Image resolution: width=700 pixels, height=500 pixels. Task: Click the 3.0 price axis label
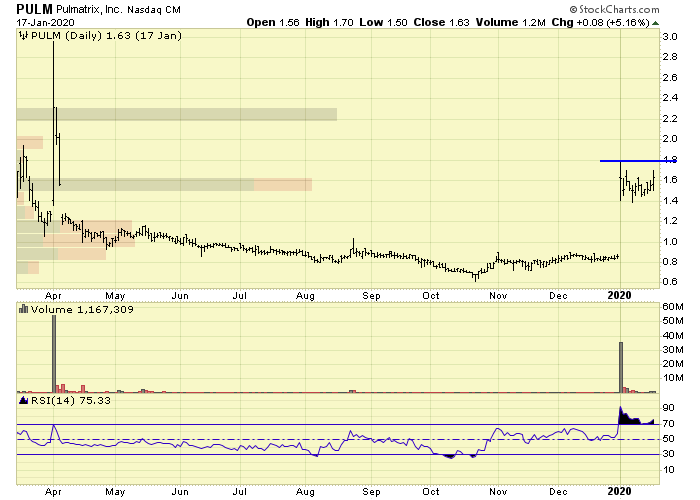pyautogui.click(x=670, y=37)
